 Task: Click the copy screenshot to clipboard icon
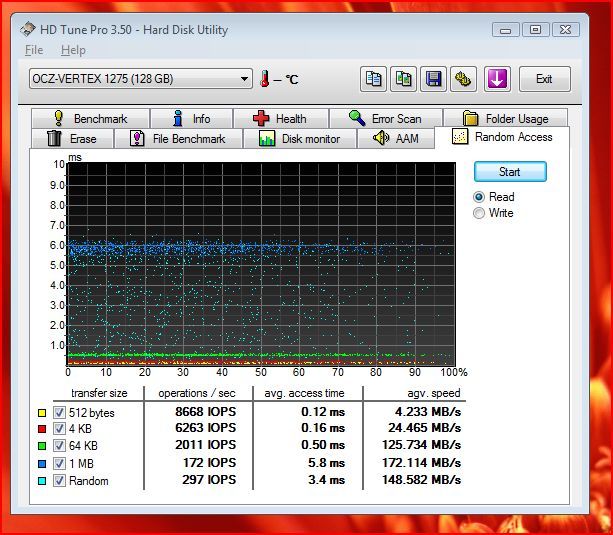pyautogui.click(x=403, y=79)
